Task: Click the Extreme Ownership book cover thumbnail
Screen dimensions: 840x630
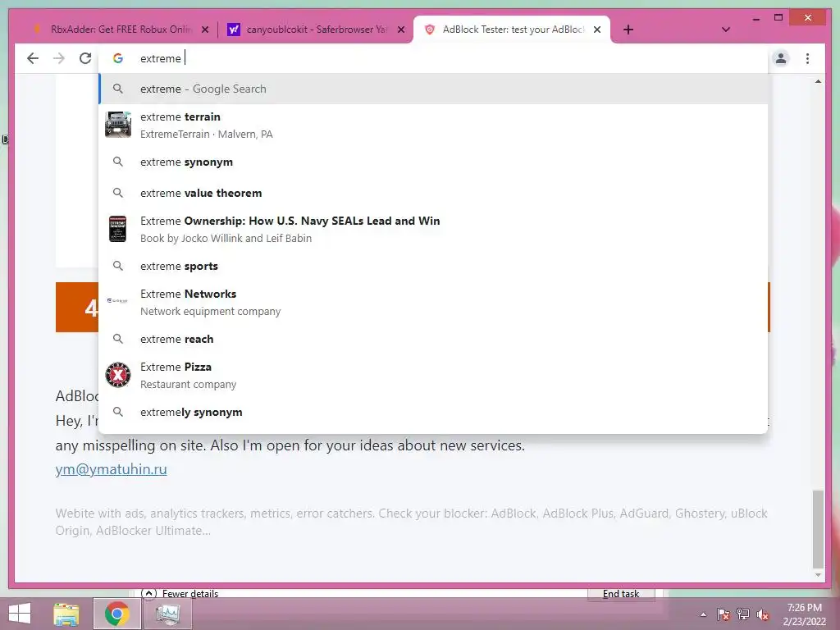Action: point(118,229)
